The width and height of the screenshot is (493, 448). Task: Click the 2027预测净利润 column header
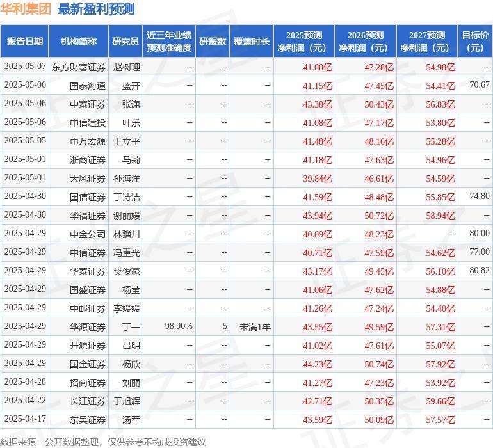click(x=427, y=41)
